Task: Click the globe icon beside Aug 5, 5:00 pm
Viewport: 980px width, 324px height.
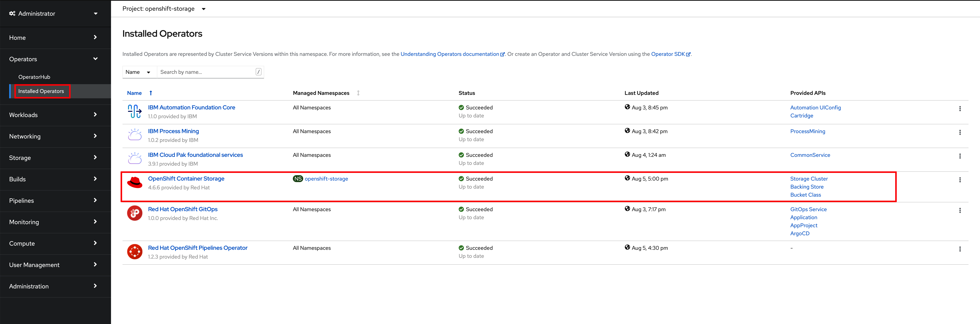Action: coord(627,178)
